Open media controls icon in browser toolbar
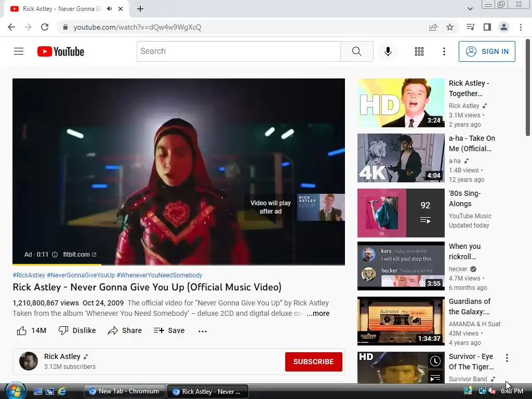Viewport: 532px width, 399px height. pos(470,27)
